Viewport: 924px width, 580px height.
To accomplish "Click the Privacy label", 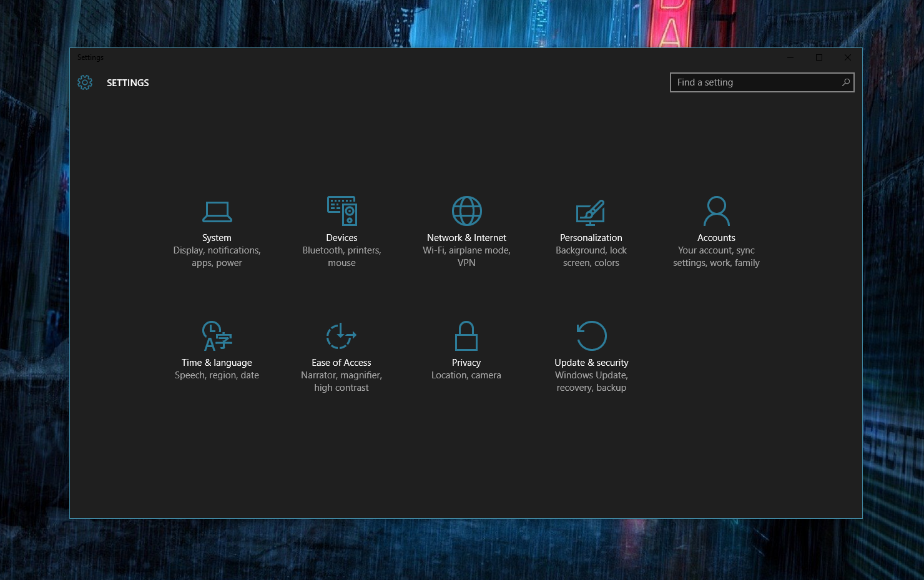I will coord(466,363).
